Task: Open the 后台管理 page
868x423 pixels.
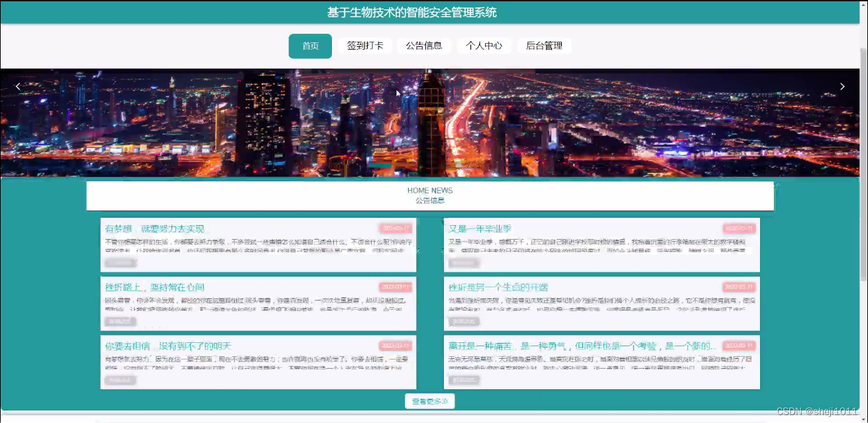Action: (x=544, y=46)
